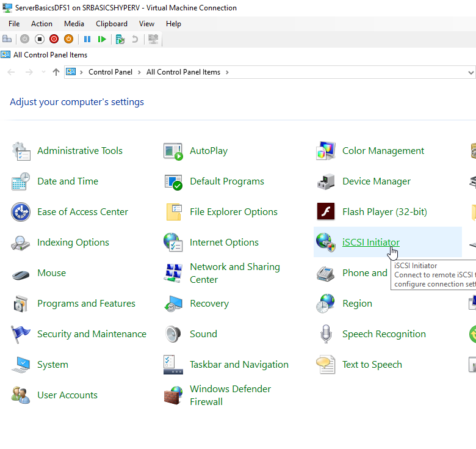
Task: Click Administrative Tools text link
Action: coord(80,151)
